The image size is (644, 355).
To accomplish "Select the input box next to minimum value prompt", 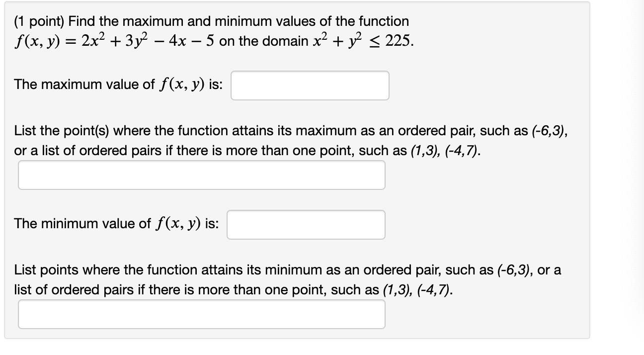I will pos(306,224).
